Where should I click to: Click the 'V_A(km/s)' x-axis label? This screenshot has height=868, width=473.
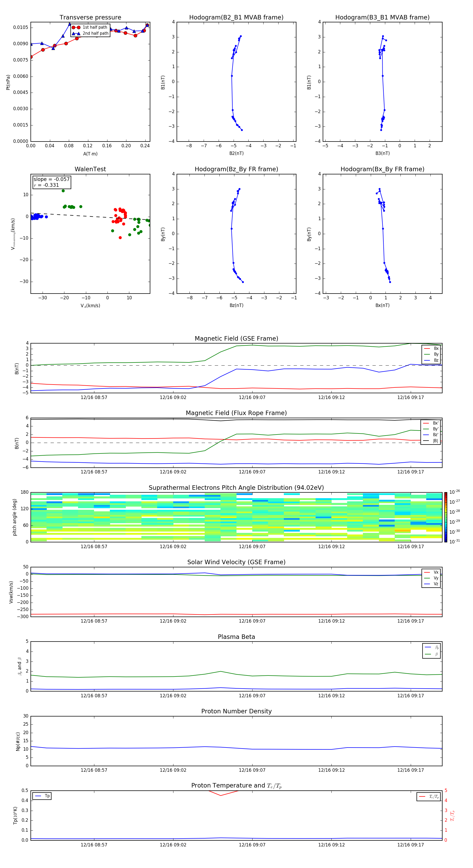(x=90, y=306)
